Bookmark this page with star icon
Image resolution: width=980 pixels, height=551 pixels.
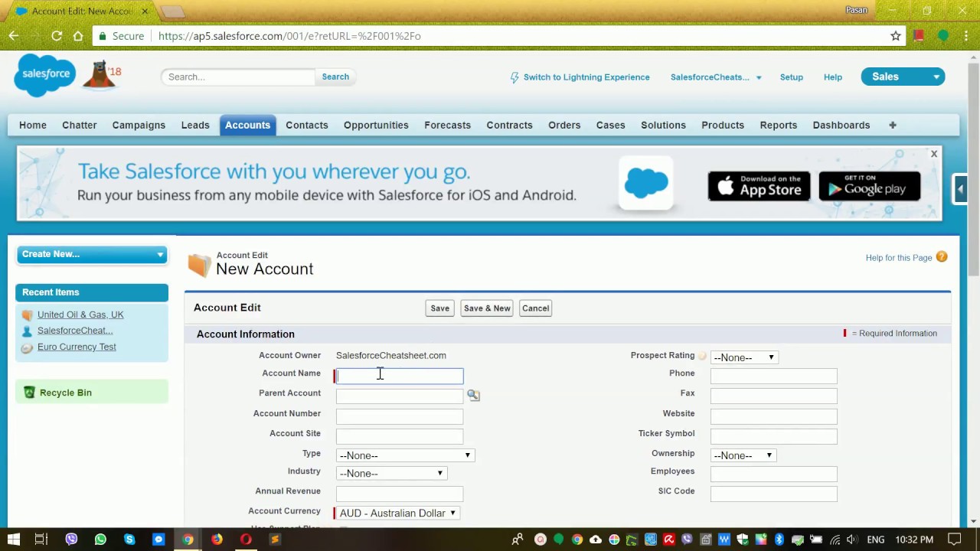[x=896, y=36]
